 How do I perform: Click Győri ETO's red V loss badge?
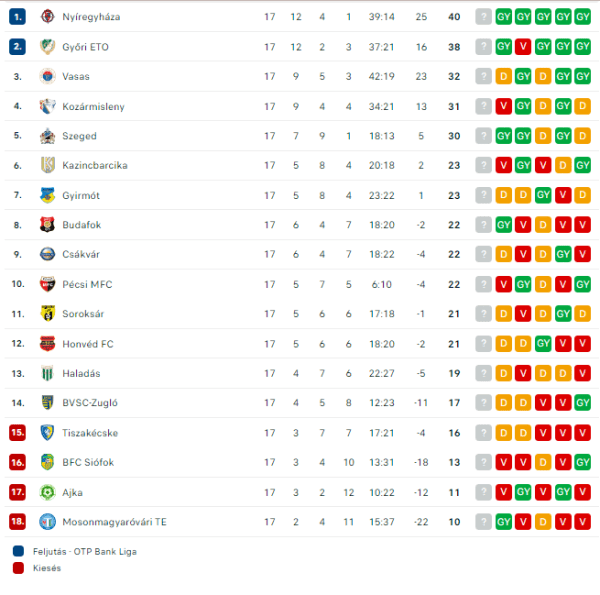(523, 47)
